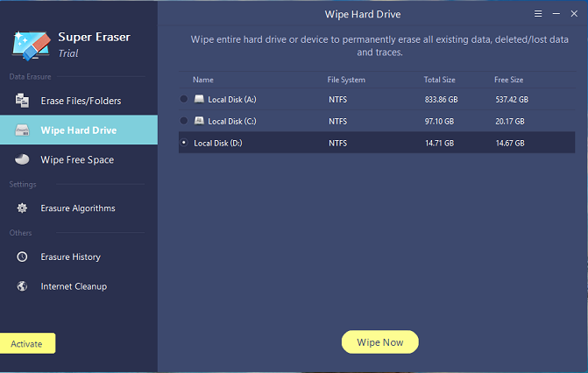
Task: Open the hamburger menu icon
Action: 538,14
